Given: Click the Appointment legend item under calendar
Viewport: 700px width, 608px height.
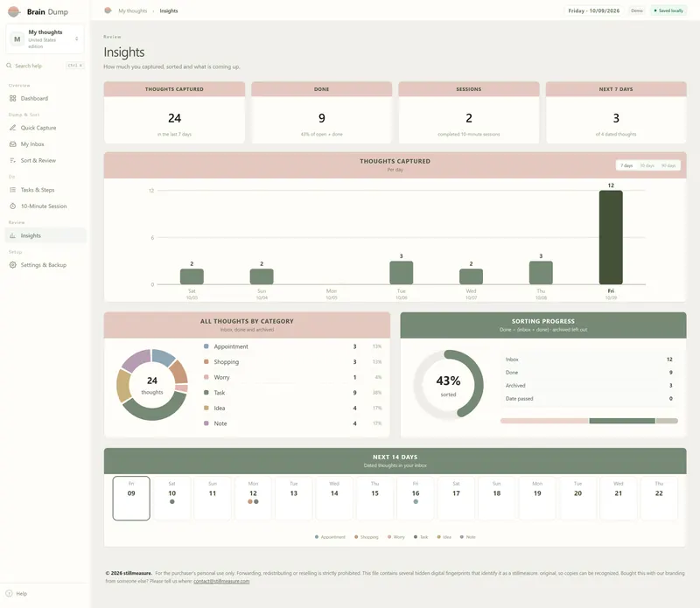Looking at the screenshot, I should point(330,537).
